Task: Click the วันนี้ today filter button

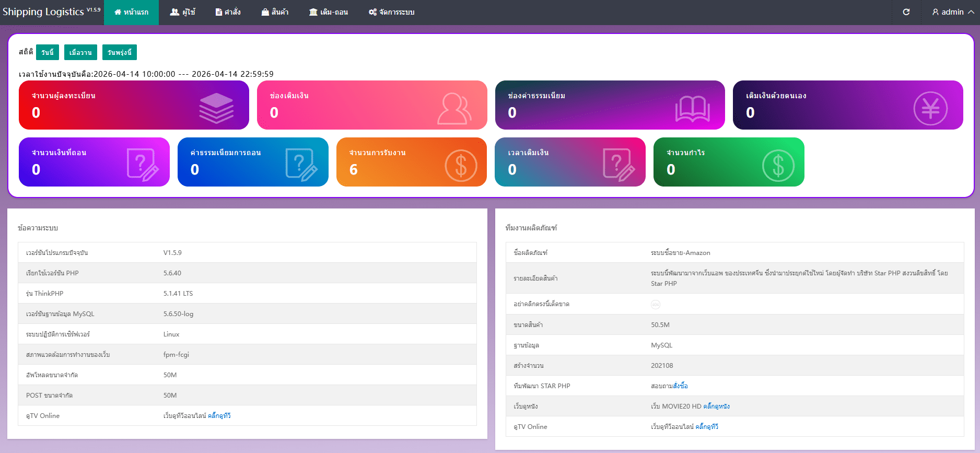Action: pyautogui.click(x=47, y=52)
